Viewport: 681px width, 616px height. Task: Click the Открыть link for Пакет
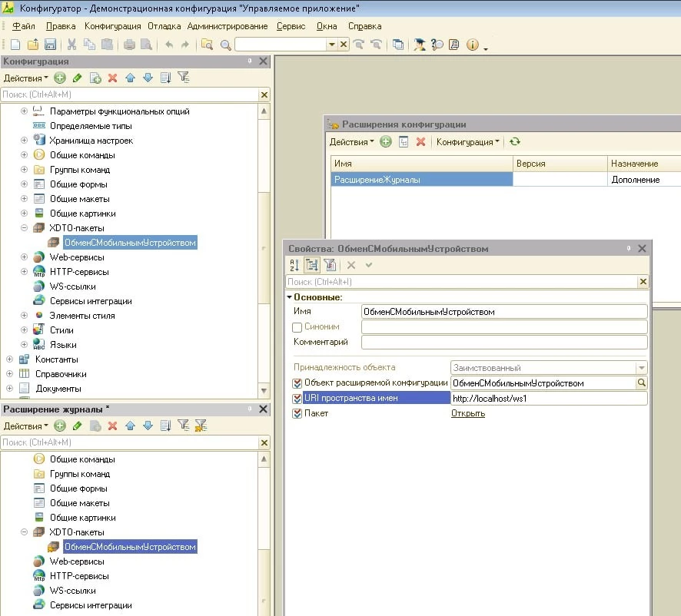(467, 414)
